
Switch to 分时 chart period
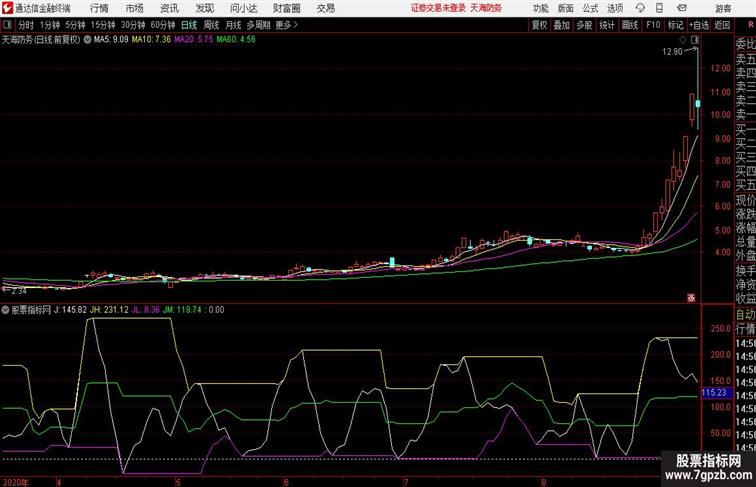(26, 25)
